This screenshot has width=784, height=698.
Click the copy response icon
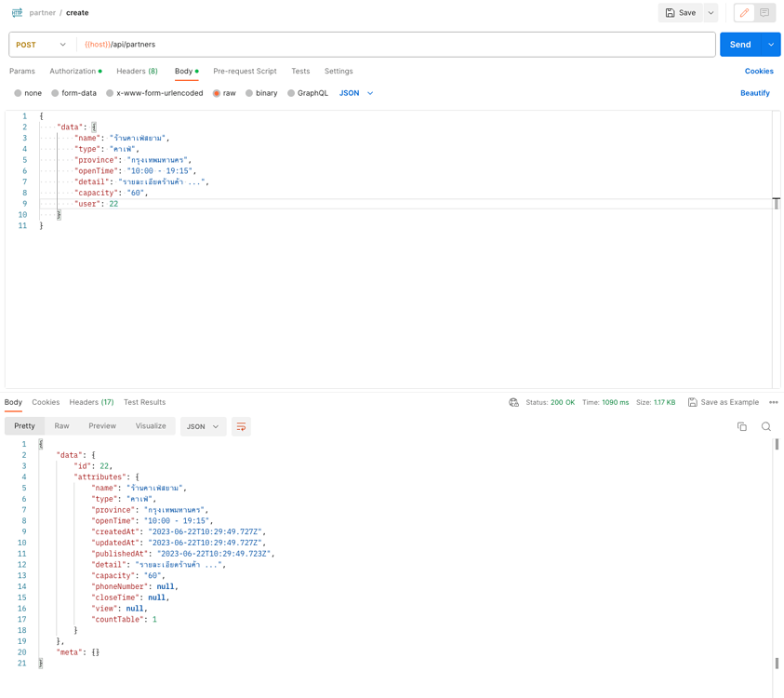(741, 427)
